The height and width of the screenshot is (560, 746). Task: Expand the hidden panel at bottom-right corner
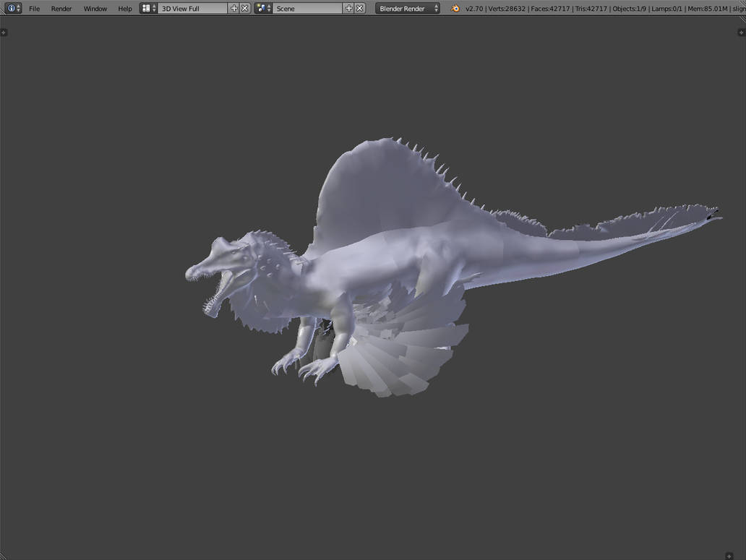(x=729, y=556)
